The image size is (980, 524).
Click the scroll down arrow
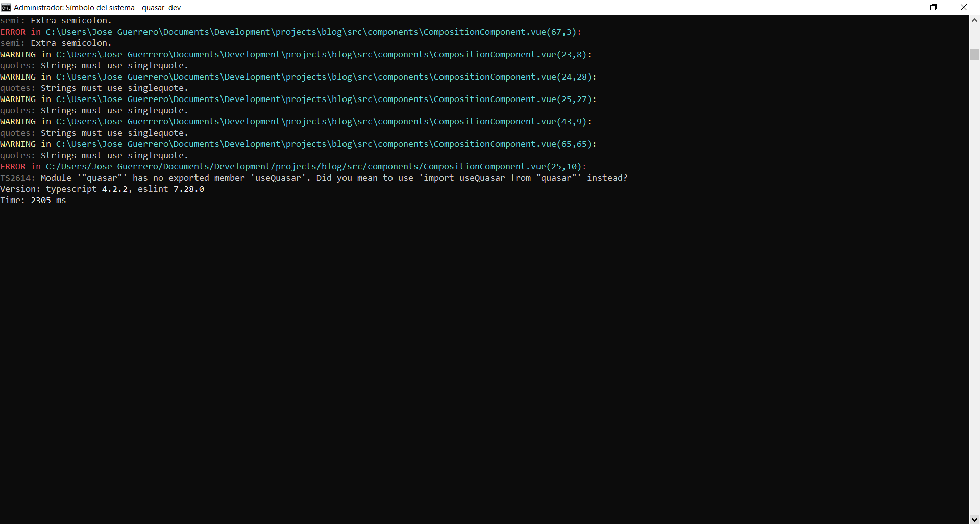(974, 519)
